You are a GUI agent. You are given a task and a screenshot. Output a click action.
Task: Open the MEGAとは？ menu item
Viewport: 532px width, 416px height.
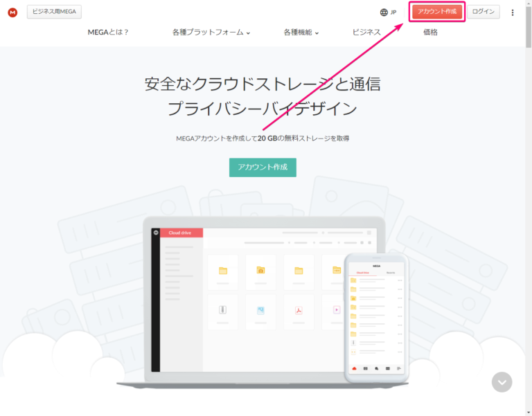108,33
